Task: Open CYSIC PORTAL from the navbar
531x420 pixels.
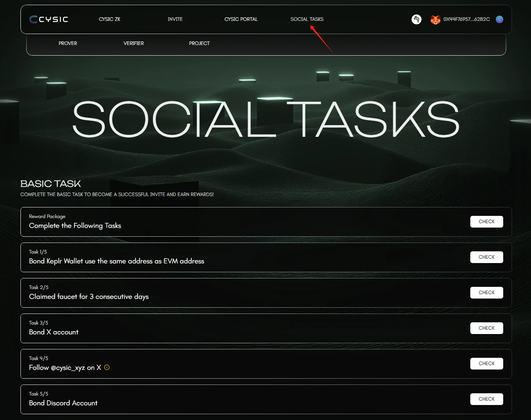Action: pyautogui.click(x=241, y=19)
